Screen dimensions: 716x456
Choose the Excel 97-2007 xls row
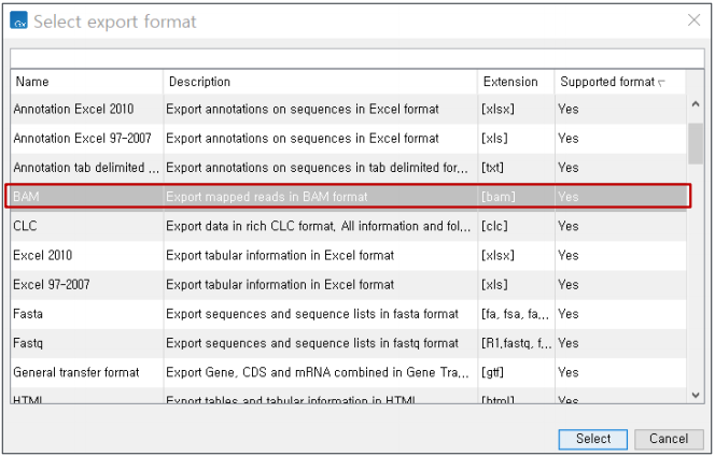click(86, 284)
